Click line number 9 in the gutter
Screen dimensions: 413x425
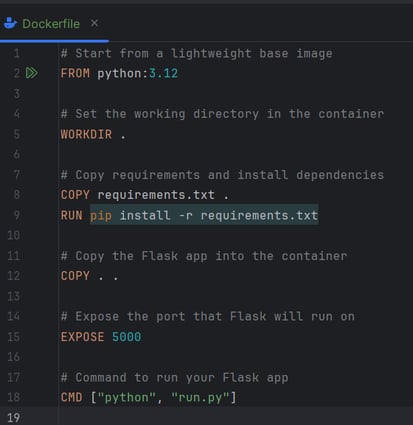17,215
